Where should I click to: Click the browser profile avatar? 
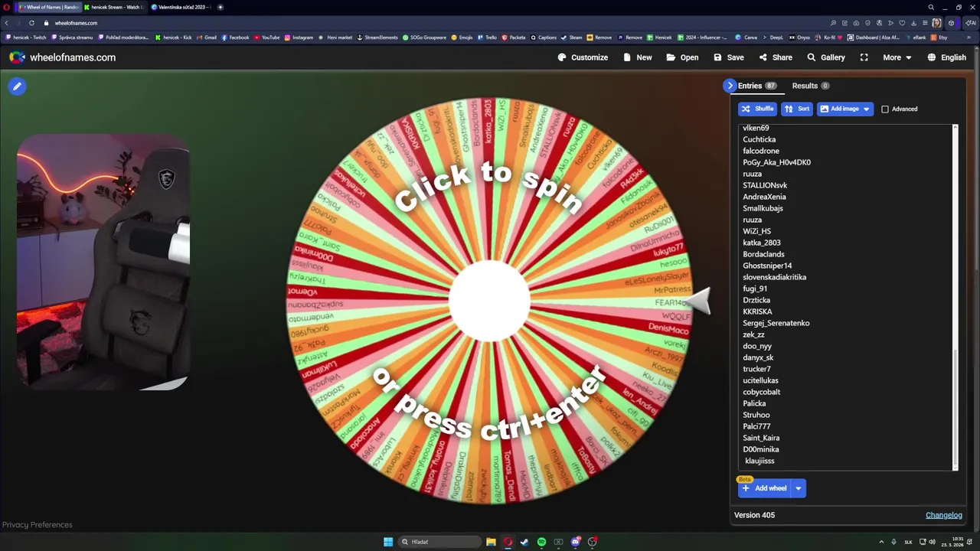(936, 23)
